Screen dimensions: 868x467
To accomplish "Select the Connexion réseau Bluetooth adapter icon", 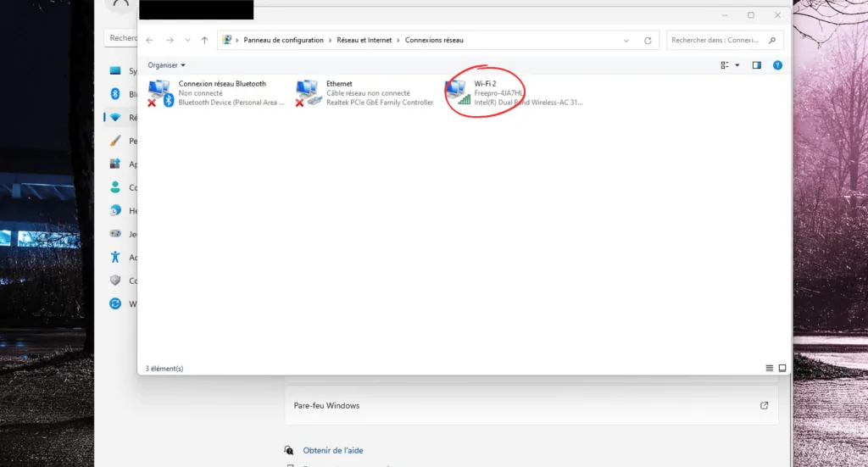I will click(x=161, y=93).
